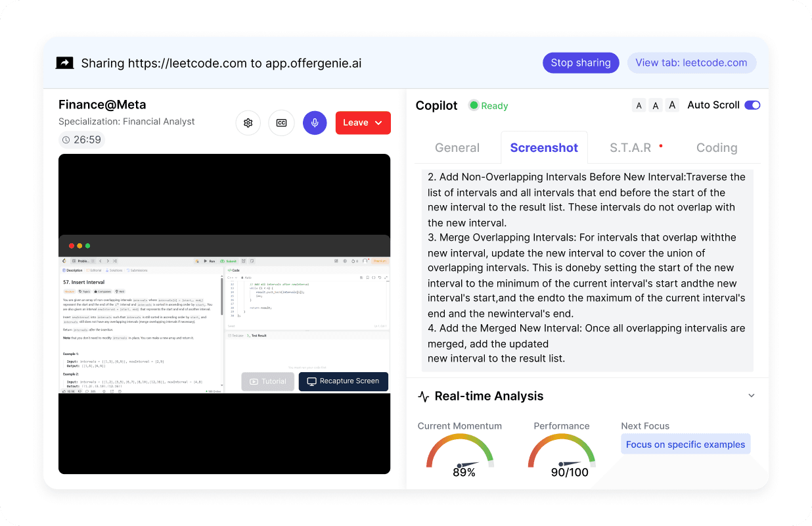The height and width of the screenshot is (526, 812).
Task: Click the description scrollbar in LeetCode preview
Action: point(221,295)
